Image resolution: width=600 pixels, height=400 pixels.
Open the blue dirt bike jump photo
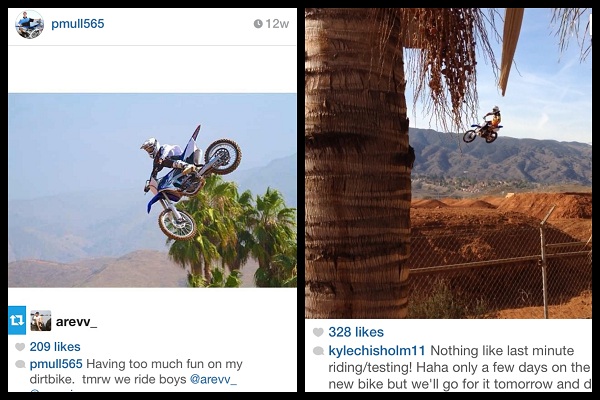[152, 190]
